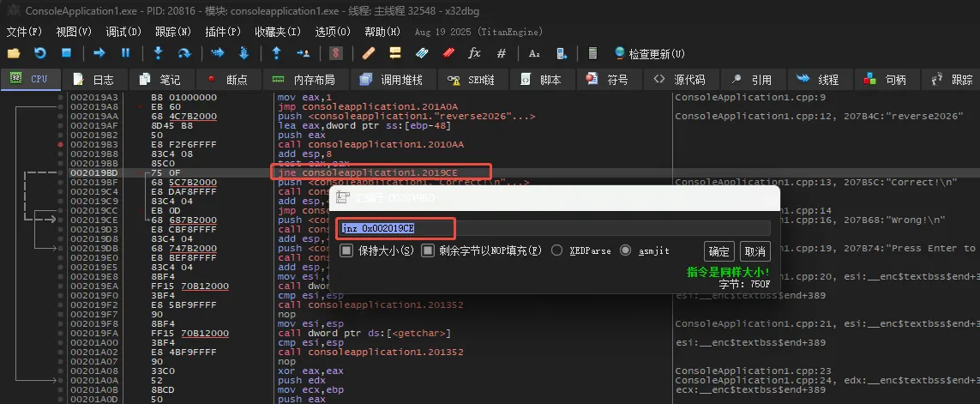Screen dimensions: 980x404
Task: Switch to the 符号 symbols tab
Action: pyautogui.click(x=607, y=80)
